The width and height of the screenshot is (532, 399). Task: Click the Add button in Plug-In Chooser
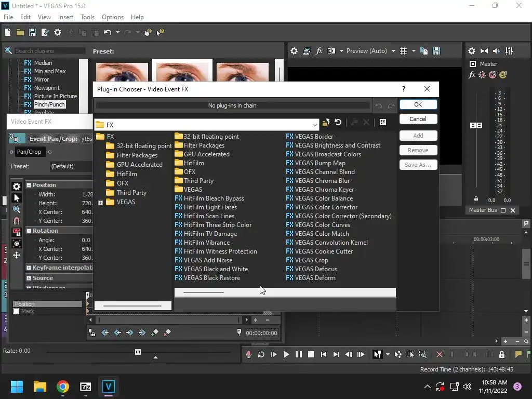pyautogui.click(x=418, y=136)
